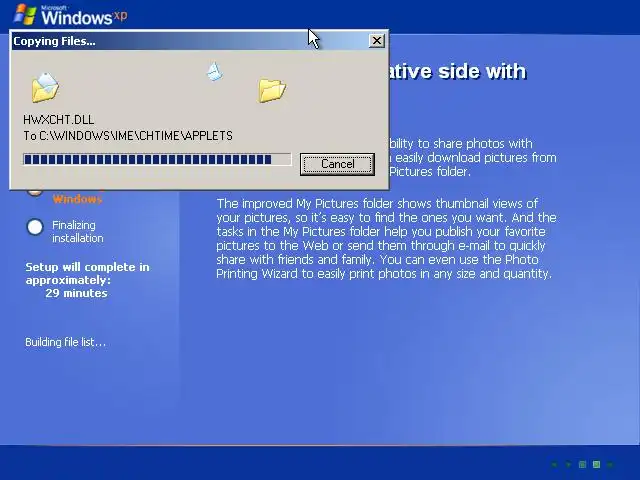Click the flying document animation icon
Image resolution: width=640 pixels, height=480 pixels.
pyautogui.click(x=214, y=71)
